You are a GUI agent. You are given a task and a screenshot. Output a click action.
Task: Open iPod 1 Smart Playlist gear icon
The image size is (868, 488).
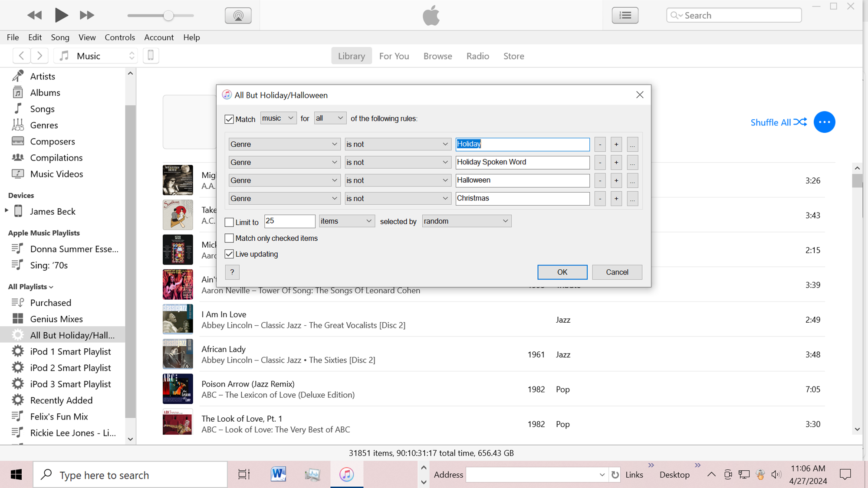tap(17, 351)
